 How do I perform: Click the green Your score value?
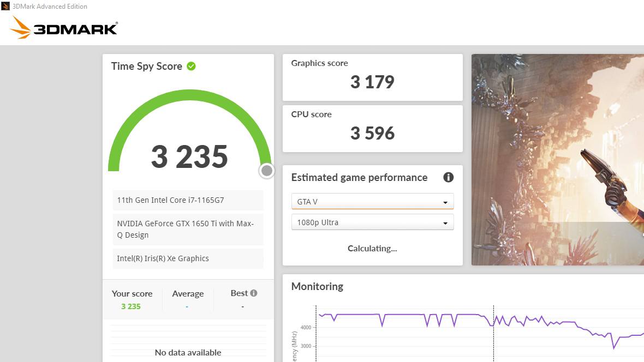(131, 306)
